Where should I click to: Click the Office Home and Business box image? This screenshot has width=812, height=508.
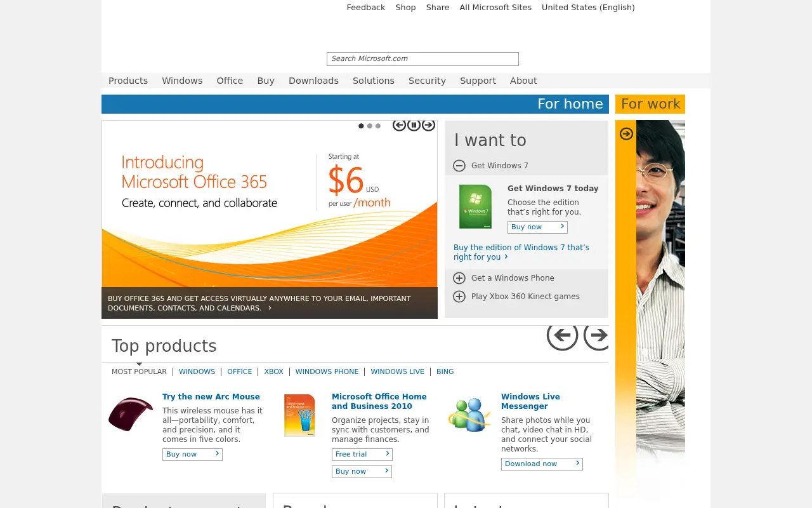299,415
